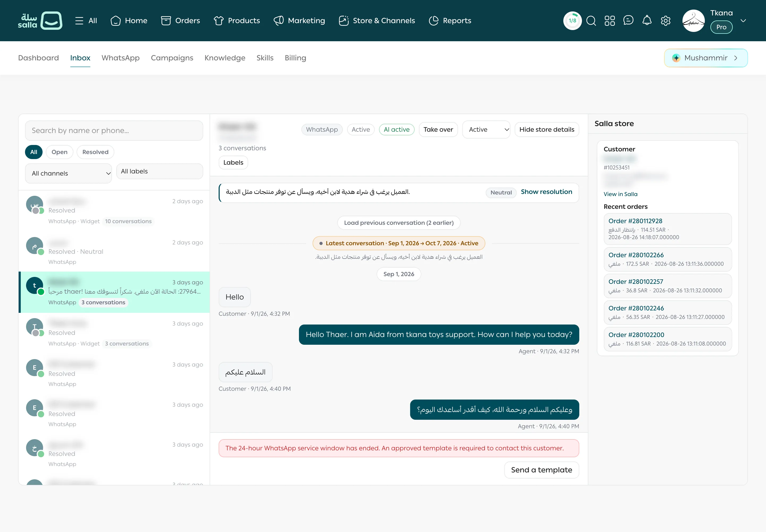Click the Labels button
The width and height of the screenshot is (766, 532).
click(233, 163)
